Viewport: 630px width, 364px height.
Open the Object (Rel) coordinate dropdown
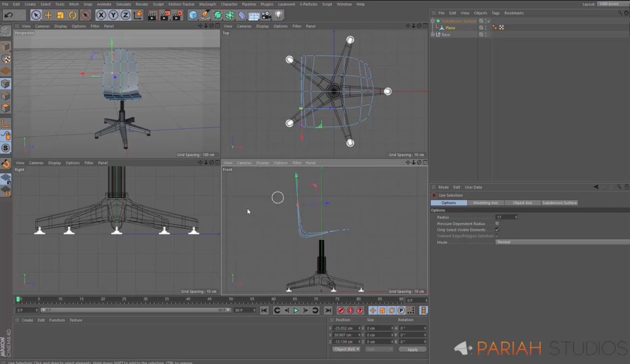click(x=346, y=349)
